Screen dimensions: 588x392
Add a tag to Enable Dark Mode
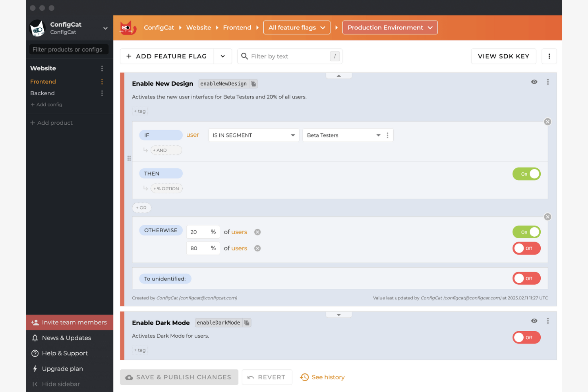140,350
